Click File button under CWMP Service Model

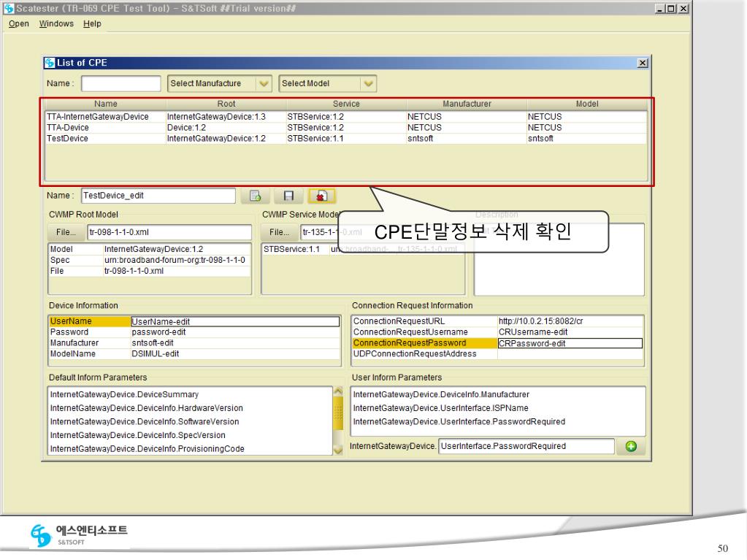[x=279, y=232]
